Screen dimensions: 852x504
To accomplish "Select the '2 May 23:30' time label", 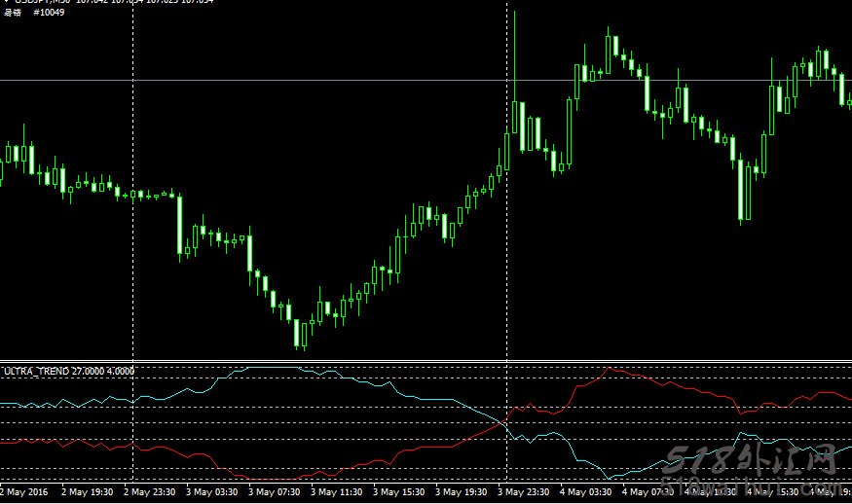I will [152, 493].
